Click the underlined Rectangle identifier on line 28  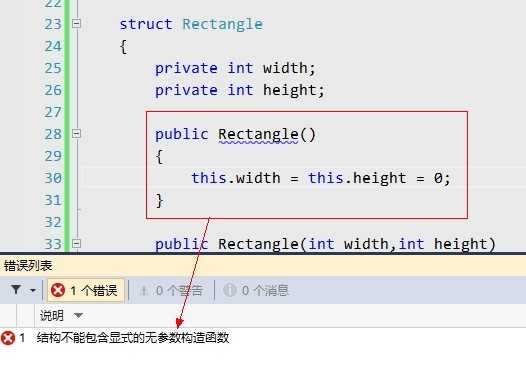[258, 135]
